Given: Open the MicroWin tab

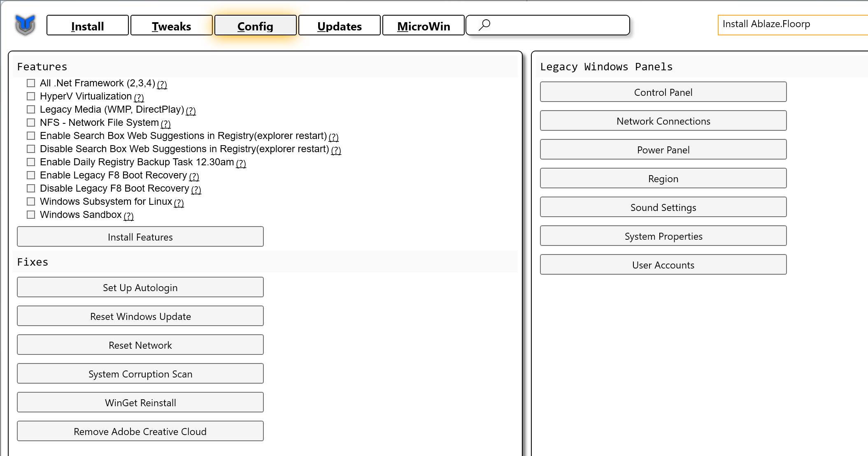Looking at the screenshot, I should pyautogui.click(x=424, y=25).
